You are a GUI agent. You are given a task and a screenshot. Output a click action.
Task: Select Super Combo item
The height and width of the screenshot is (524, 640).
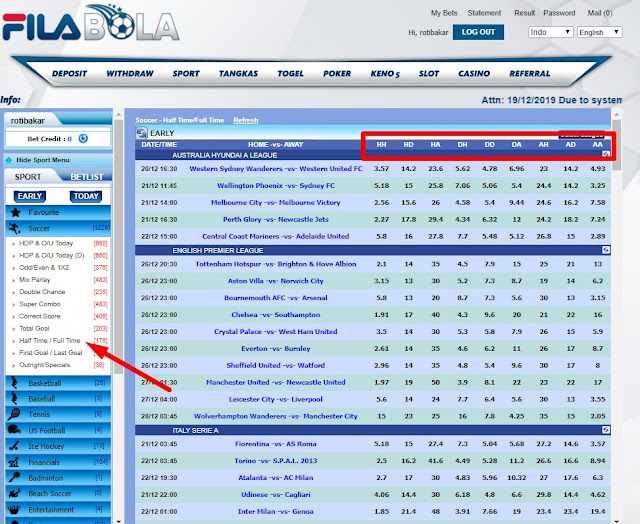(x=40, y=304)
